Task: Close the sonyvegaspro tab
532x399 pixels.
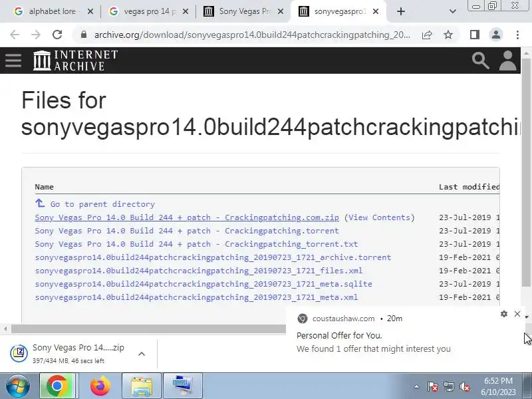Action: pyautogui.click(x=375, y=11)
